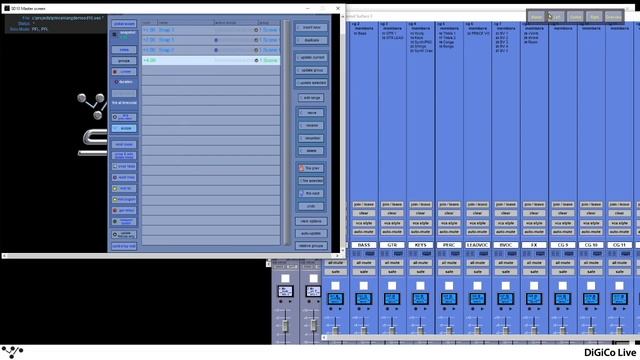The height and width of the screenshot is (360, 640).
Task: Open the LEADVOC channel LCD display
Action: [x=477, y=299]
